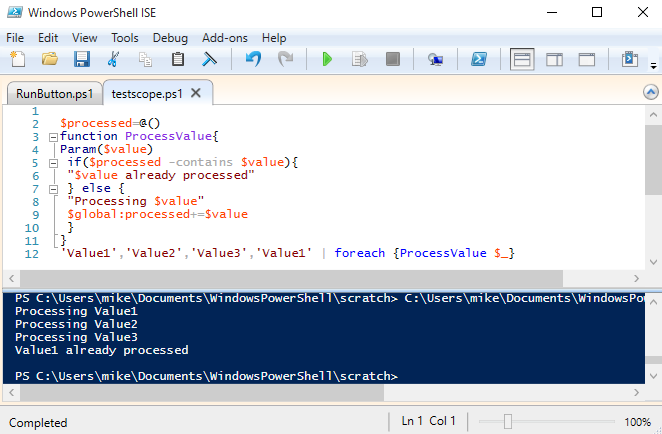This screenshot has height=434, width=662.
Task: Collapse the else block on line 7
Action: click(x=53, y=190)
